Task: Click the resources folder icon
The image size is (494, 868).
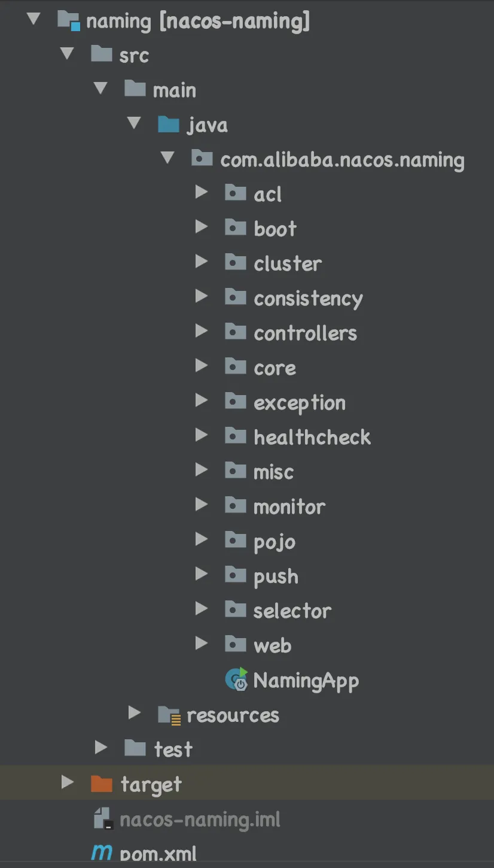Action: point(169,714)
